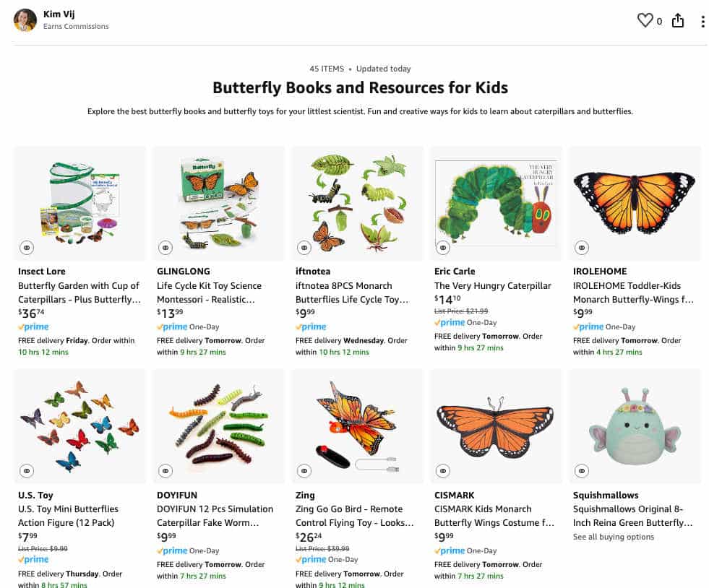Open quick view for iftnotea Monarch Butterflies toy

304,247
